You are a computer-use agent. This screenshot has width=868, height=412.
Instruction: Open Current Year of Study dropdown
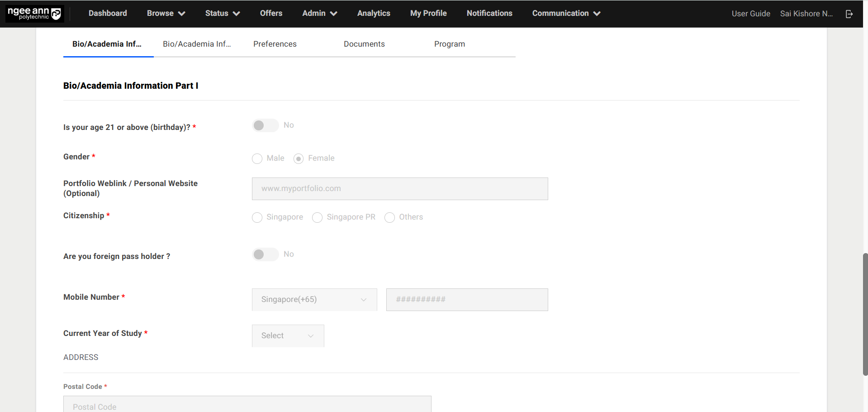coord(288,336)
